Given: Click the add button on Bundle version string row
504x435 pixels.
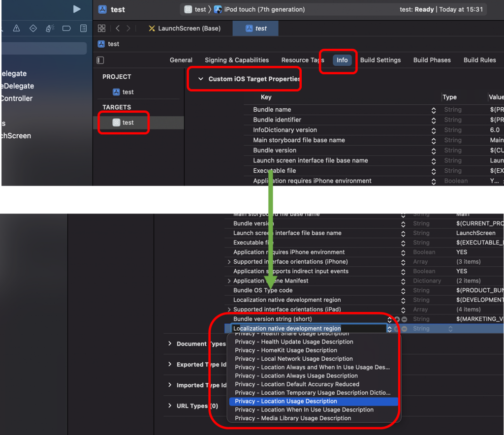Looking at the screenshot, I should click(x=397, y=319).
